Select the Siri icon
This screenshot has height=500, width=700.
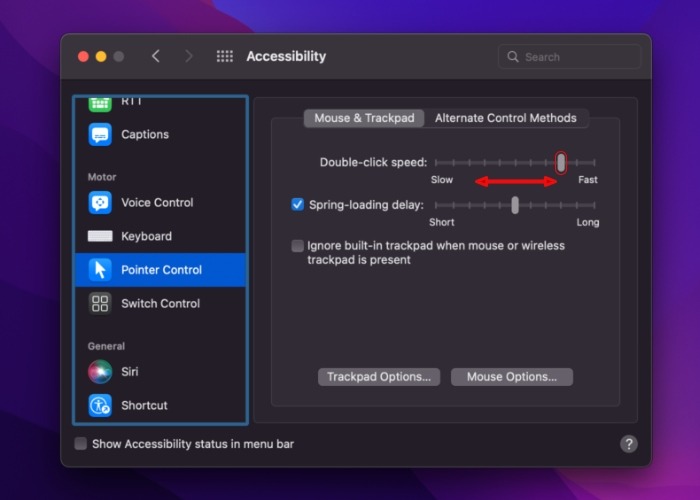[100, 371]
